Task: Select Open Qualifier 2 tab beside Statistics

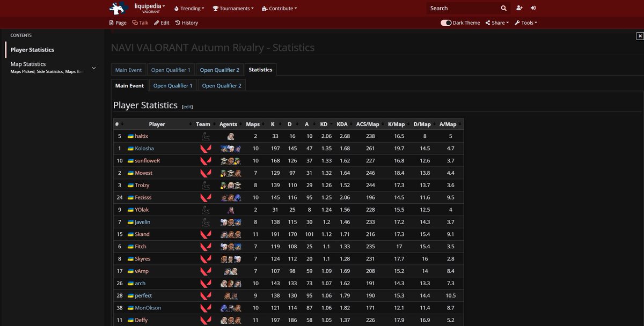Action: [219, 70]
